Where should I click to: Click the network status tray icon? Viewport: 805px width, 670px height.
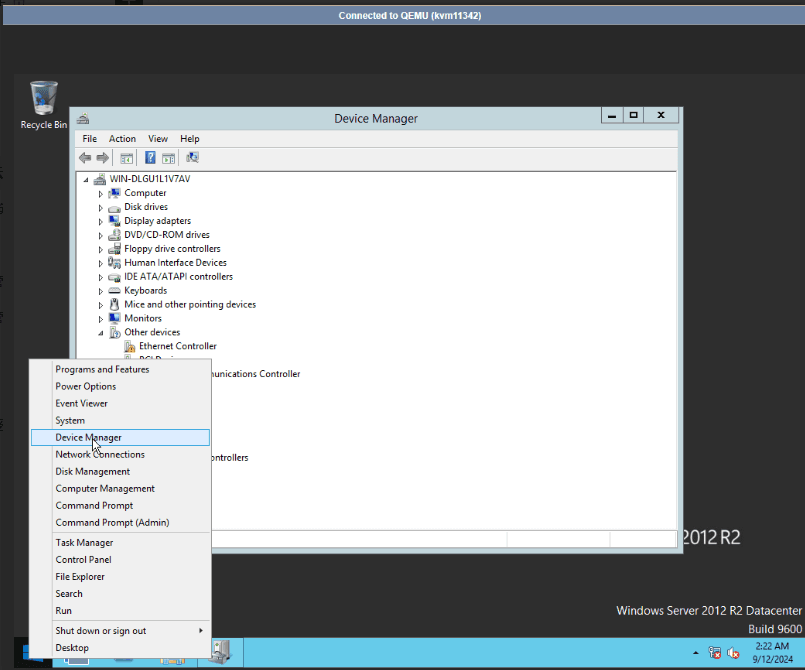pyautogui.click(x=714, y=653)
